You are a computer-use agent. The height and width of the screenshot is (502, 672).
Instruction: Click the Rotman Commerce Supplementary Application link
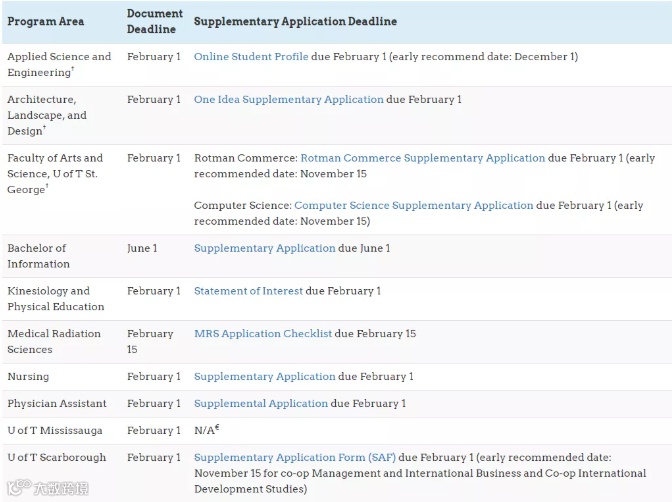coord(423,158)
